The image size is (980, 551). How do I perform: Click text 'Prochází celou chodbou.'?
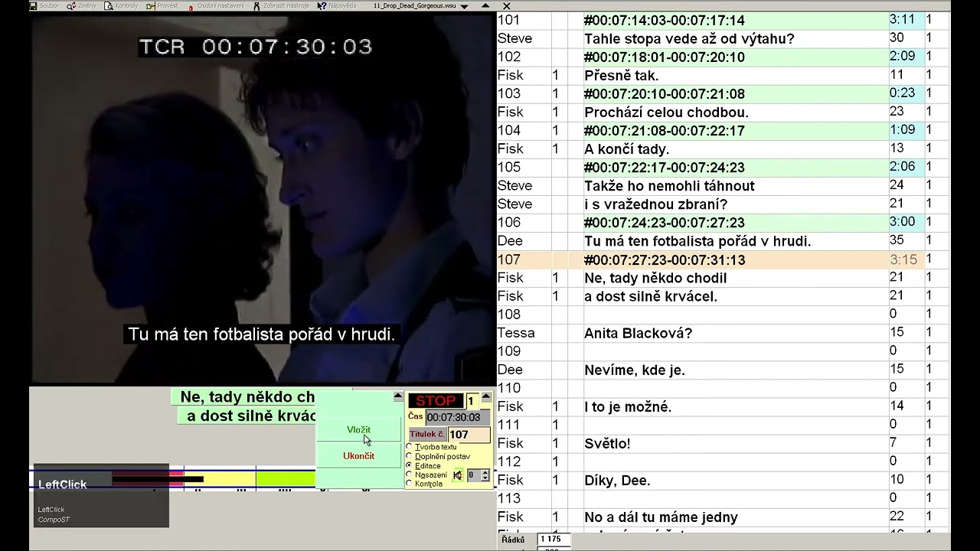click(666, 112)
